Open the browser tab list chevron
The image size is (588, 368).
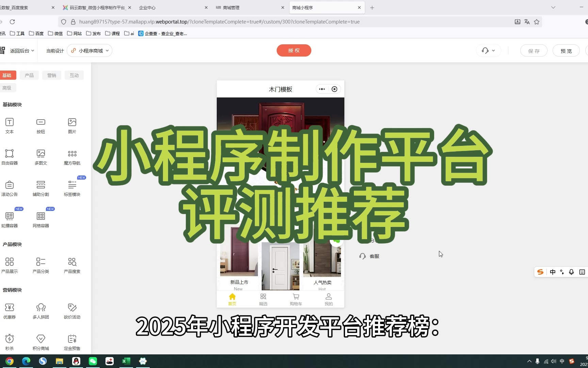[553, 7]
